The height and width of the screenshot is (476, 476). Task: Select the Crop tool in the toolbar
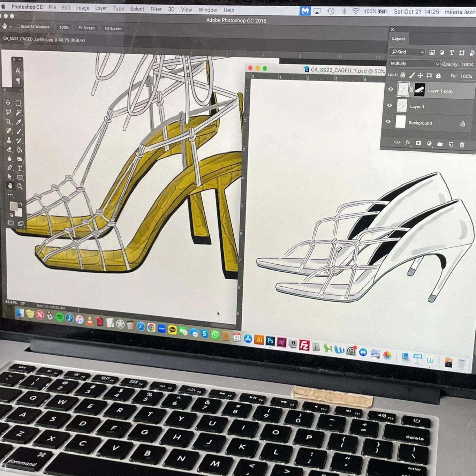(9, 122)
